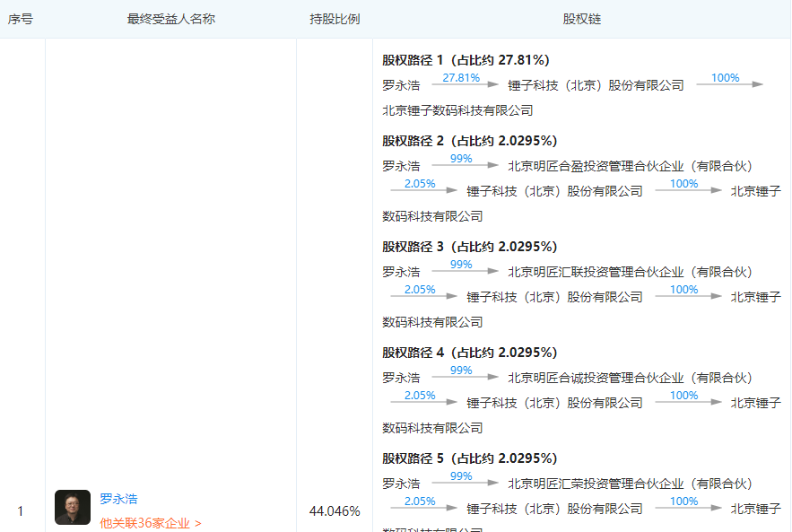Click the 99% label in path 5

pos(461,476)
